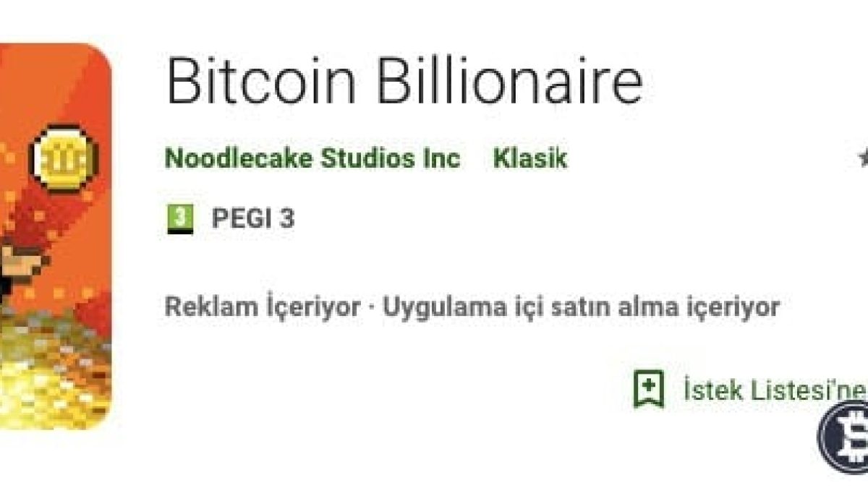Click the PEGI 3 text label

coord(253,218)
